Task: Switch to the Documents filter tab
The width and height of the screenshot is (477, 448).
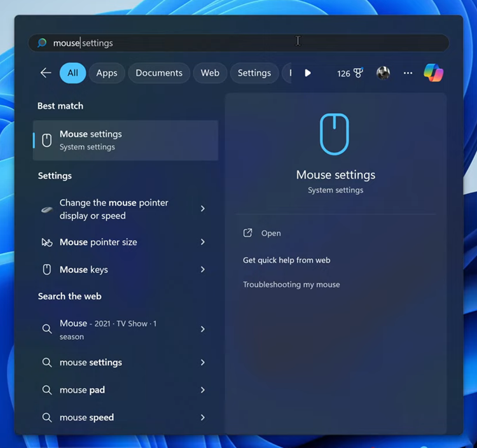Action: [x=159, y=73]
